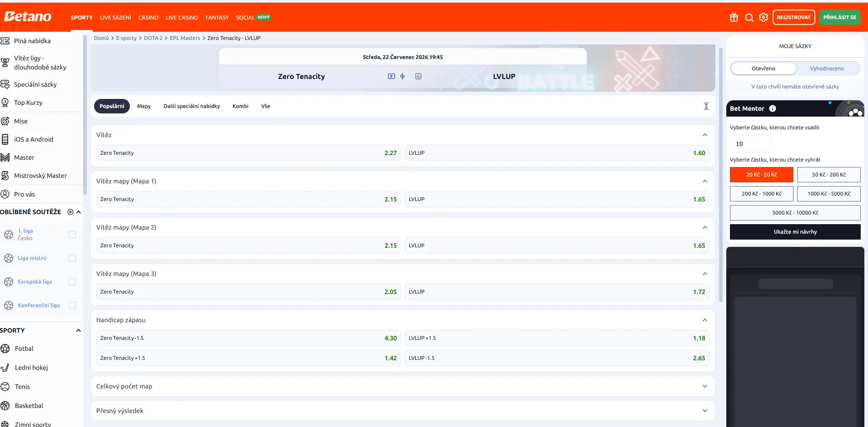The height and width of the screenshot is (427, 868).
Task: Click the Plná nabídka icon
Action: tap(5, 41)
